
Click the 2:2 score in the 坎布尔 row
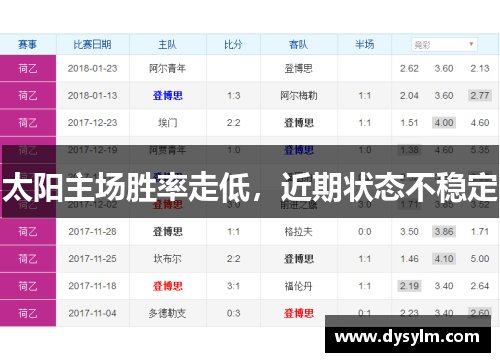(x=233, y=259)
